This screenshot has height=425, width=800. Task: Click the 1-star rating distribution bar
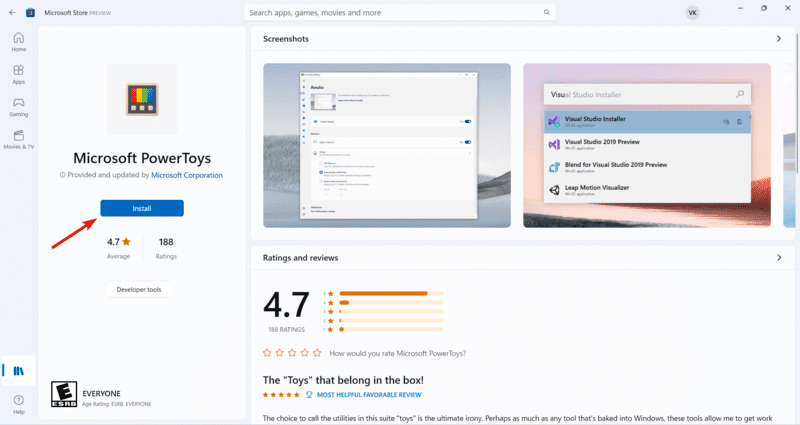click(x=391, y=330)
